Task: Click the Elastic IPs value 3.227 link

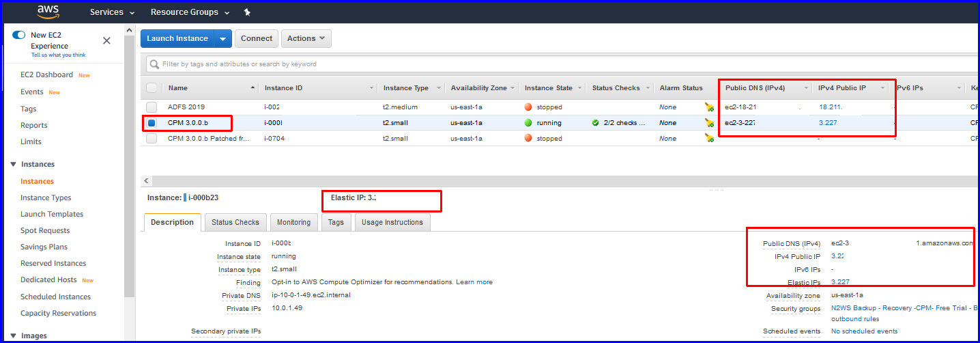Action: click(840, 282)
